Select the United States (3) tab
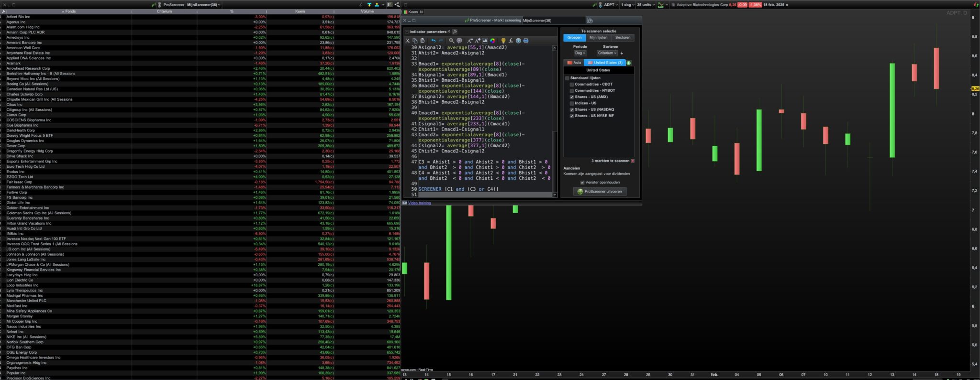This screenshot has width=980, height=380. [x=605, y=63]
